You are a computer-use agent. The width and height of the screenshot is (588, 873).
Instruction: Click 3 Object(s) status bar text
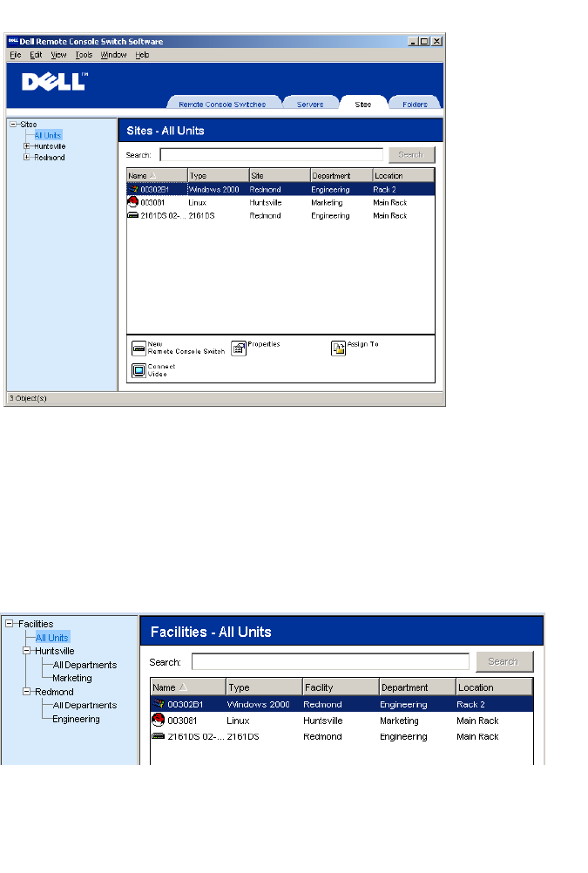click(28, 398)
